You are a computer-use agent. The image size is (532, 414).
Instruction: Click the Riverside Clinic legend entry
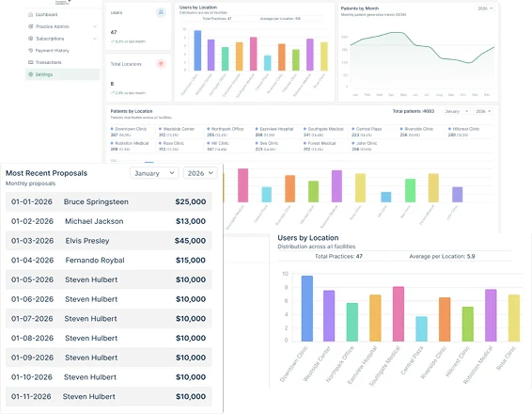click(416, 132)
